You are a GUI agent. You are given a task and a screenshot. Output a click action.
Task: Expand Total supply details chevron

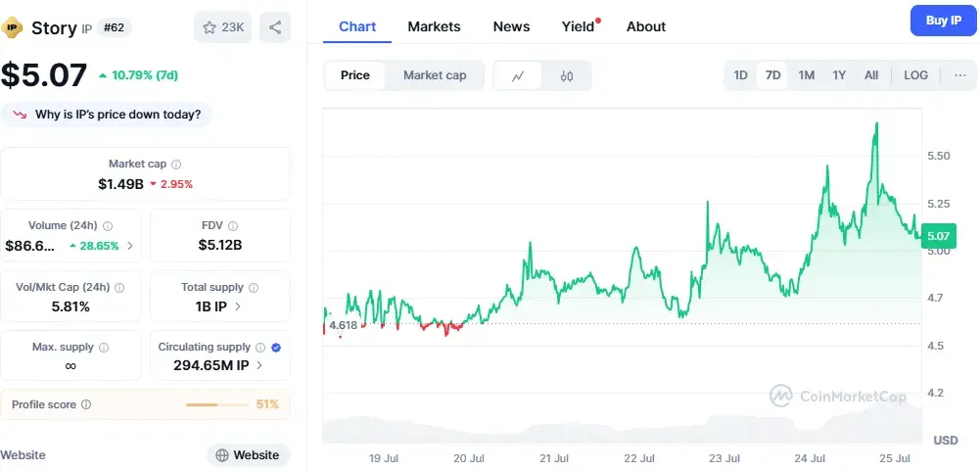(238, 306)
